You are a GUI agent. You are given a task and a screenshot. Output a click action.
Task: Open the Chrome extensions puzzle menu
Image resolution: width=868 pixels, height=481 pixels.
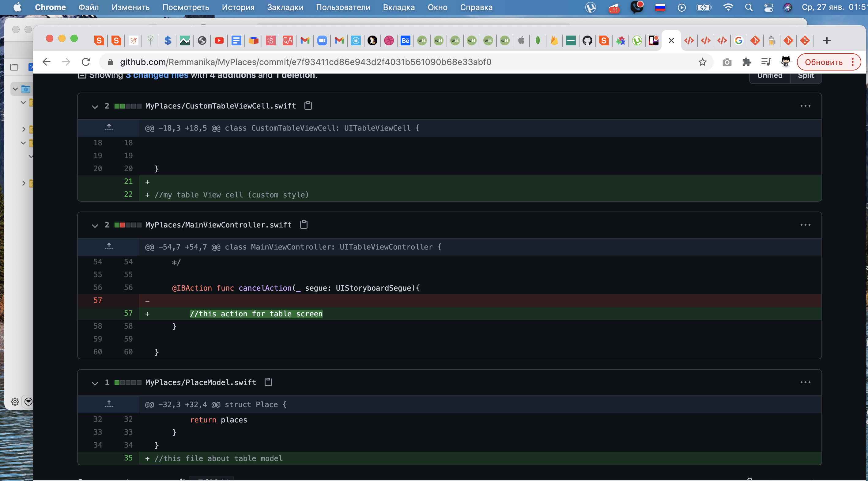pyautogui.click(x=747, y=62)
